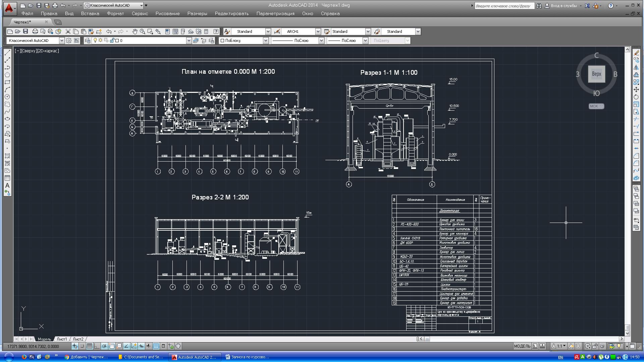Choose the Rotate tool
The width and height of the screenshot is (644, 362).
[x=636, y=97]
